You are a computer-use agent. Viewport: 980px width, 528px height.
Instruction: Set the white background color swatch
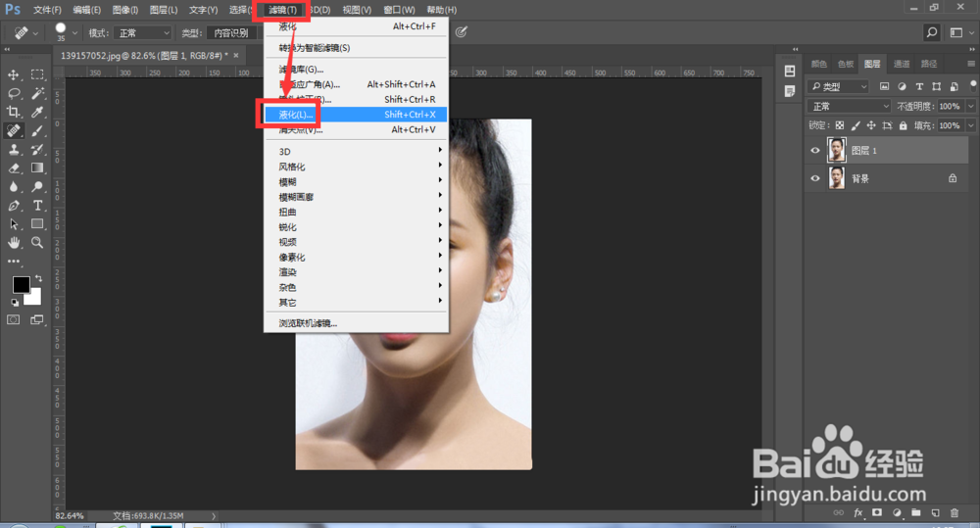coord(34,299)
